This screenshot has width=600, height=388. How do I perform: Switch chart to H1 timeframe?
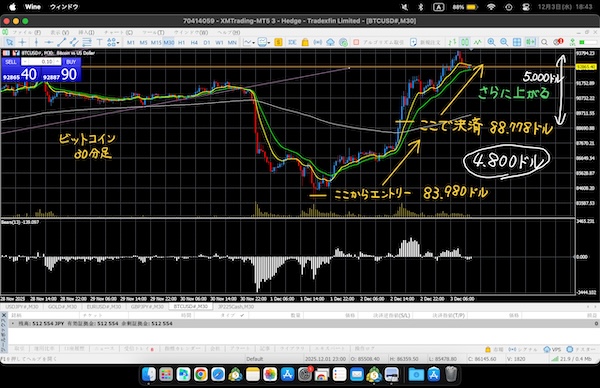coord(181,42)
